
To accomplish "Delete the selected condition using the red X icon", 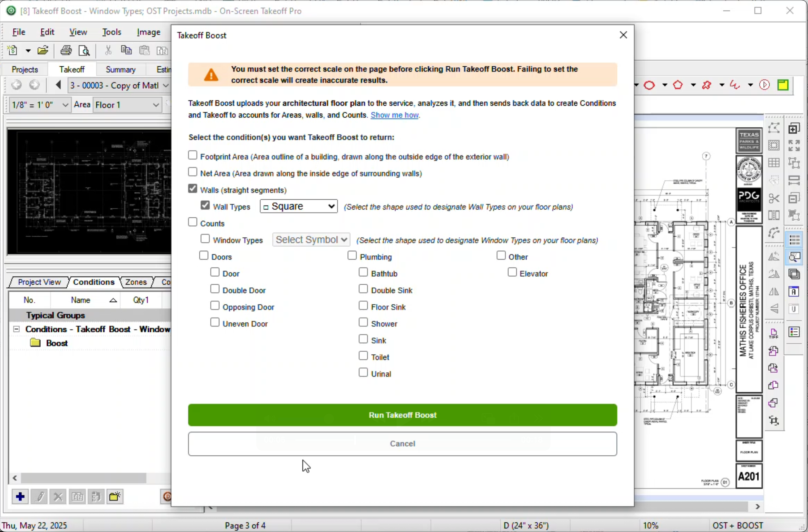I will (x=58, y=496).
